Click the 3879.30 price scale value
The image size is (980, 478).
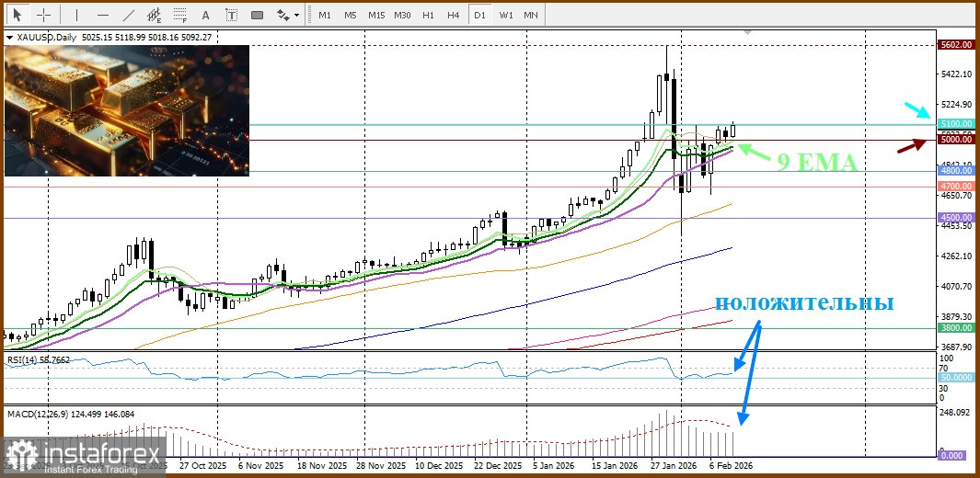(956, 316)
